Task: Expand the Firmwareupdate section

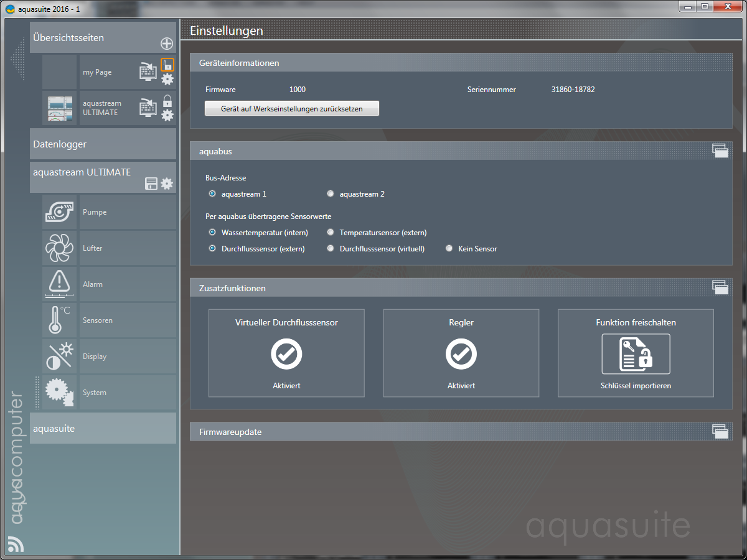Action: pyautogui.click(x=720, y=431)
